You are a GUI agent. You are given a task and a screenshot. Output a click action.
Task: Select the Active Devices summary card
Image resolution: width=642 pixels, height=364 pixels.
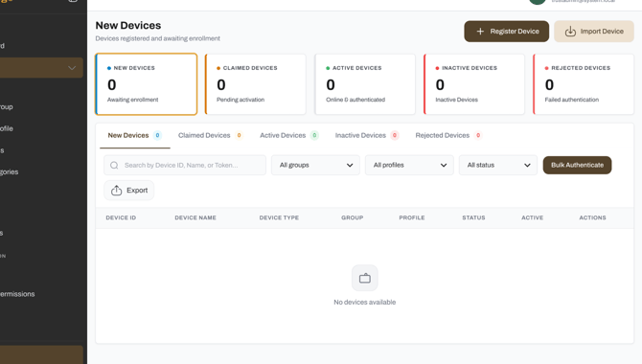(x=365, y=84)
